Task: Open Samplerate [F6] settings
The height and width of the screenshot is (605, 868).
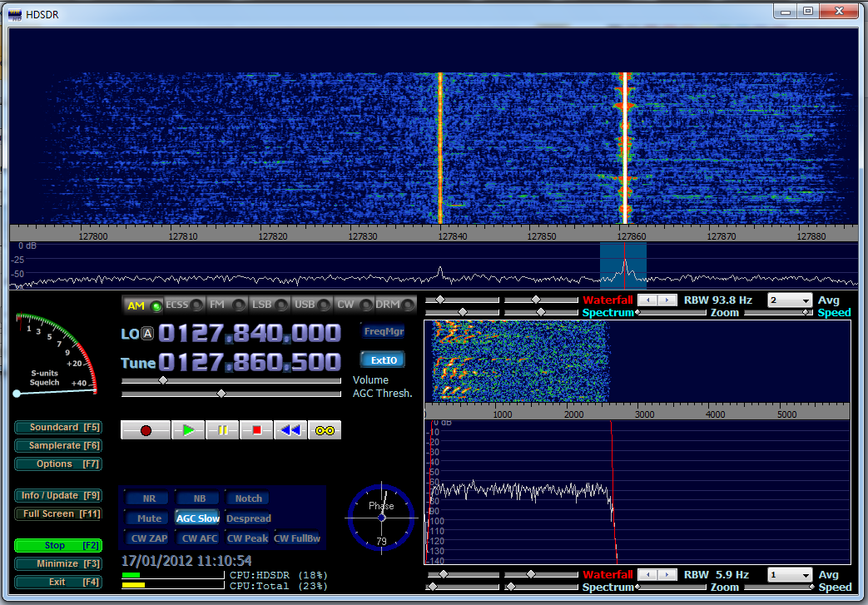Action: tap(59, 445)
